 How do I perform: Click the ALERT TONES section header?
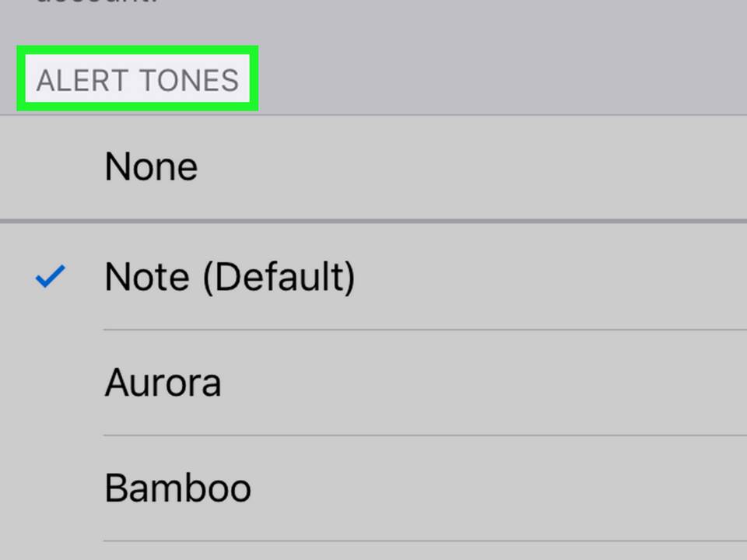tap(138, 81)
